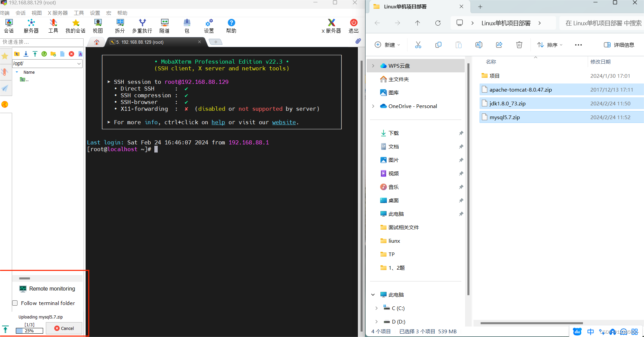The height and width of the screenshot is (337, 644).
Task: Click the Delete trash icon in Explorer
Action: [519, 45]
